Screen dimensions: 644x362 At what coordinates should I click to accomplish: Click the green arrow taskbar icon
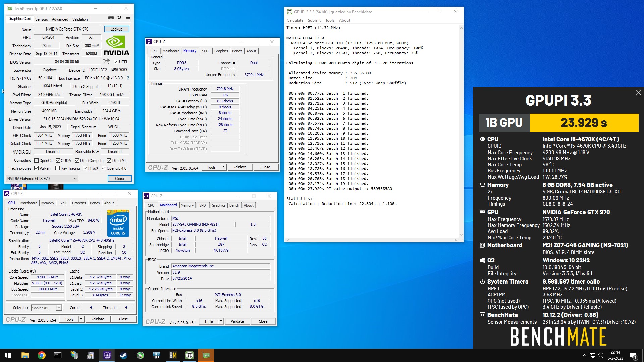(140, 355)
